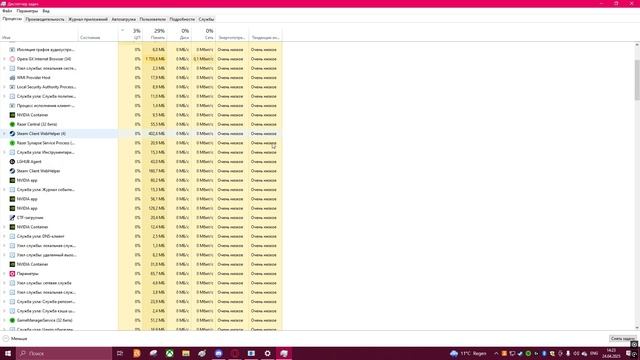
Task: Switch to the Производительность tab
Action: coord(45,19)
